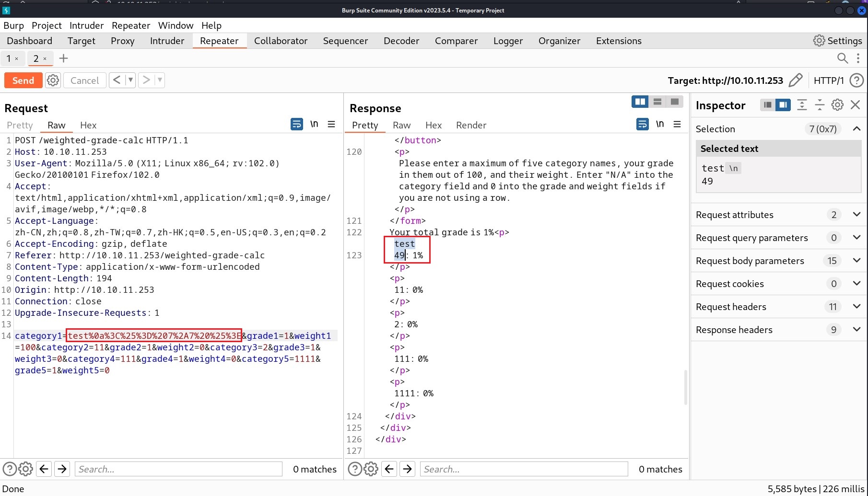
Task: Jump to previous request search match
Action: (x=44, y=469)
